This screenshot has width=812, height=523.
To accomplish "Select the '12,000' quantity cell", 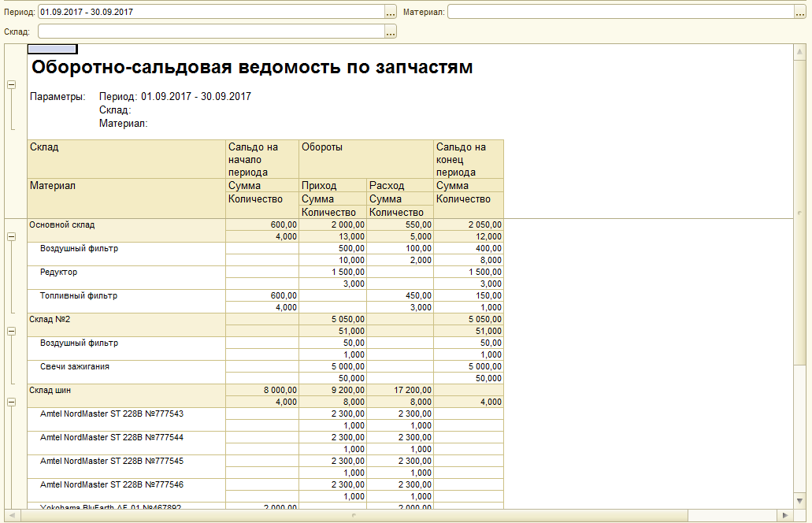I will pyautogui.click(x=469, y=236).
